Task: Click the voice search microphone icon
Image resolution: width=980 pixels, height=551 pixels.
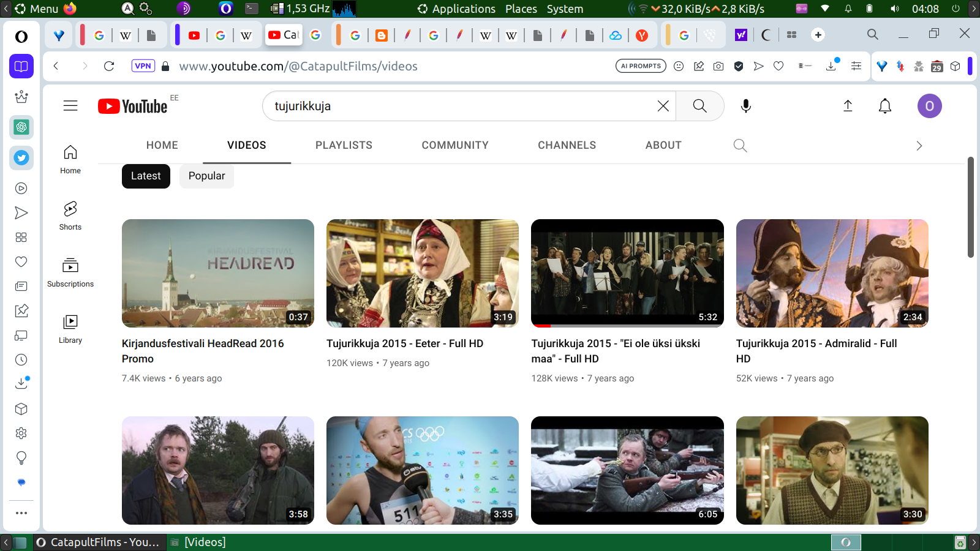Action: click(745, 106)
